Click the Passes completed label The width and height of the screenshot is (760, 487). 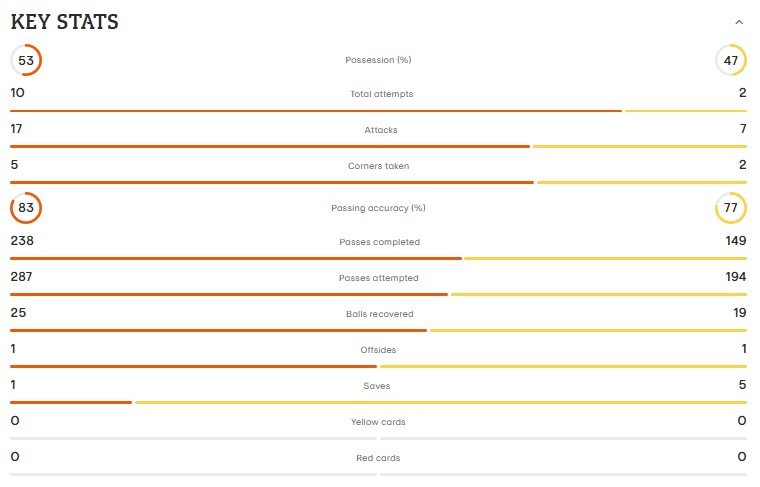click(x=380, y=242)
